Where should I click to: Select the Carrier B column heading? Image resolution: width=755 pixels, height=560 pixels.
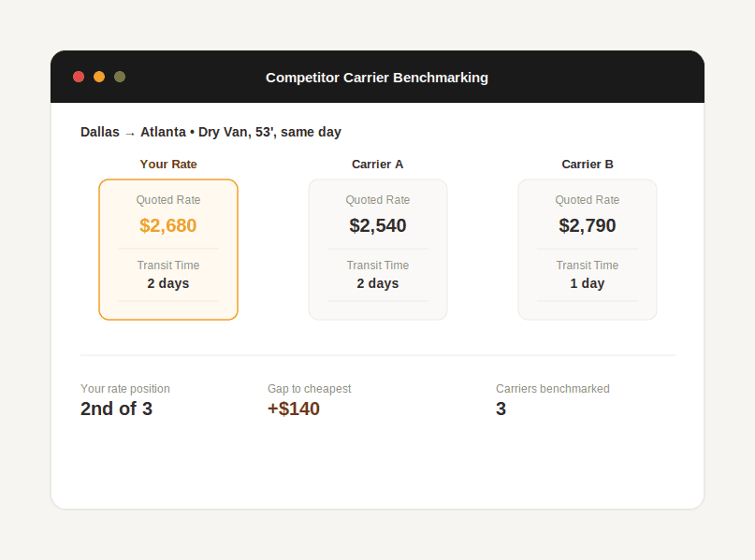tap(588, 164)
